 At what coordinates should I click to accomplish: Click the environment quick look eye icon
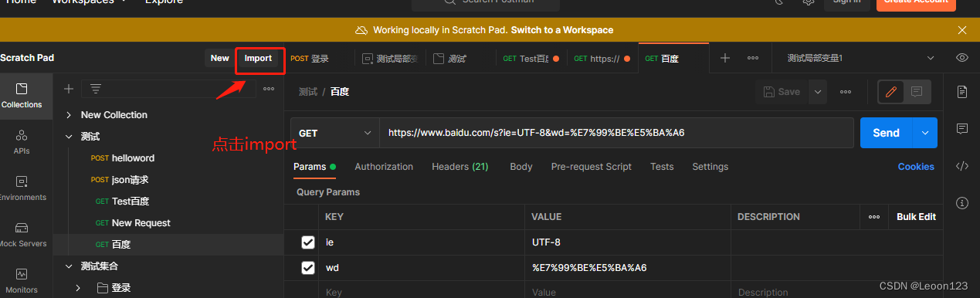pyautogui.click(x=962, y=58)
